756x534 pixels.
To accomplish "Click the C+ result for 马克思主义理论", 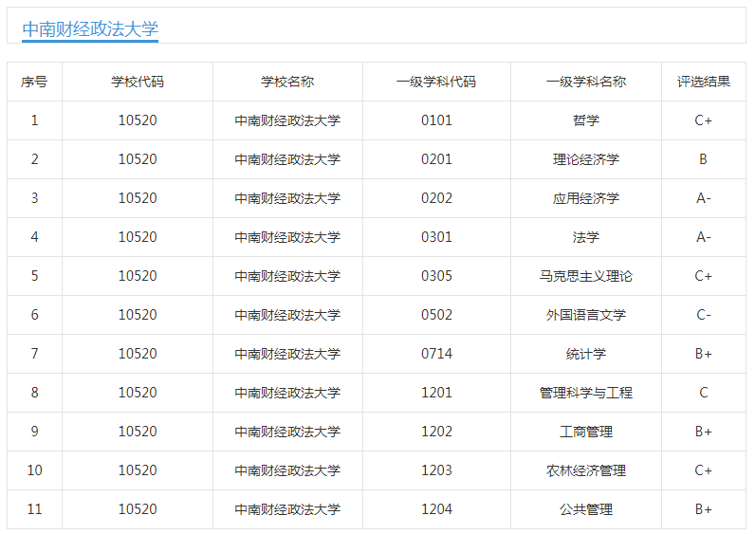I will (704, 276).
